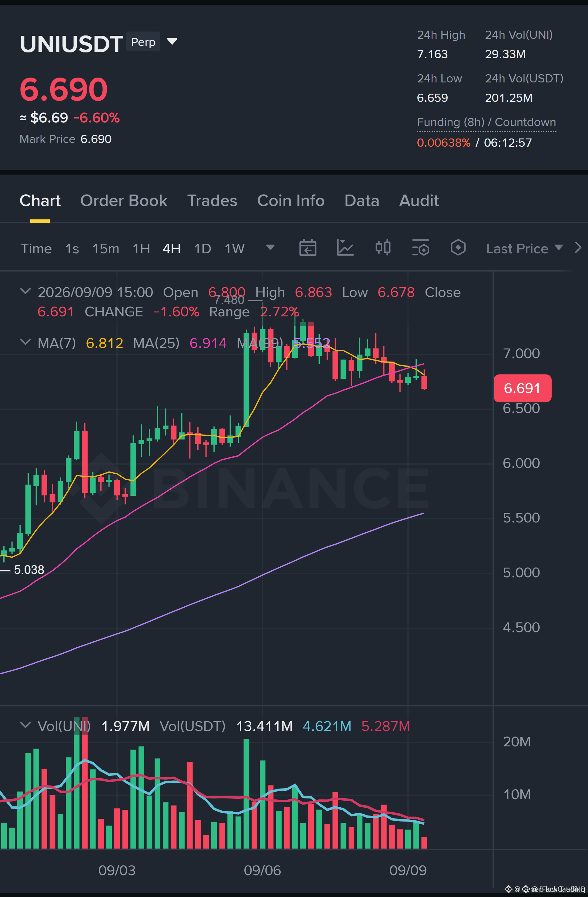This screenshot has height=897, width=588.
Task: Collapse the Vol(UNI) volume legend
Action: [25, 725]
